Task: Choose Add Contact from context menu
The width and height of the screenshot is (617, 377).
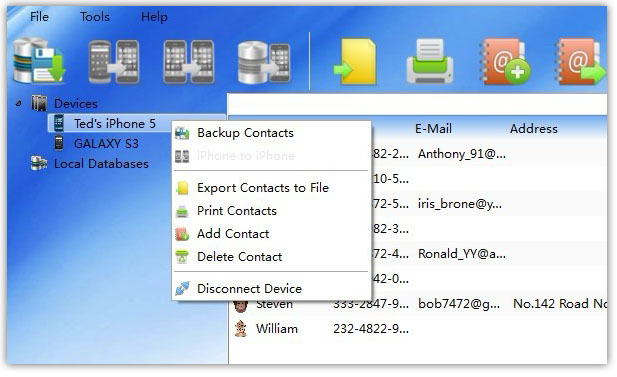Action: point(272,234)
